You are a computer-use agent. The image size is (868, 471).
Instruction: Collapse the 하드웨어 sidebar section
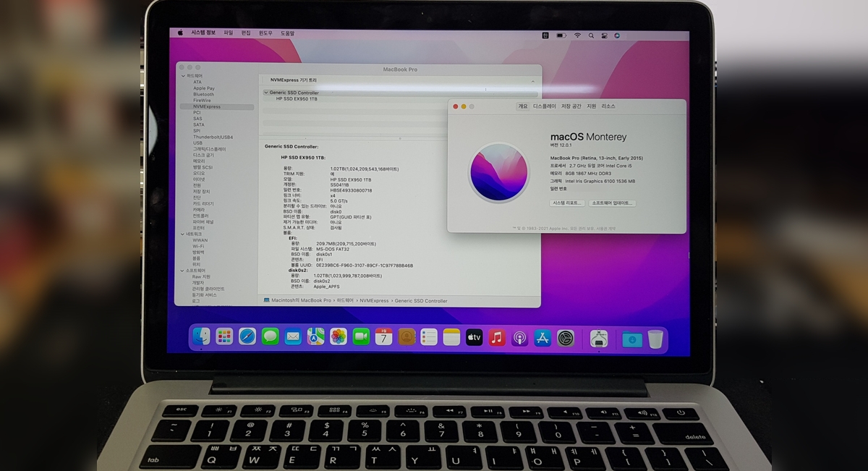pos(183,76)
